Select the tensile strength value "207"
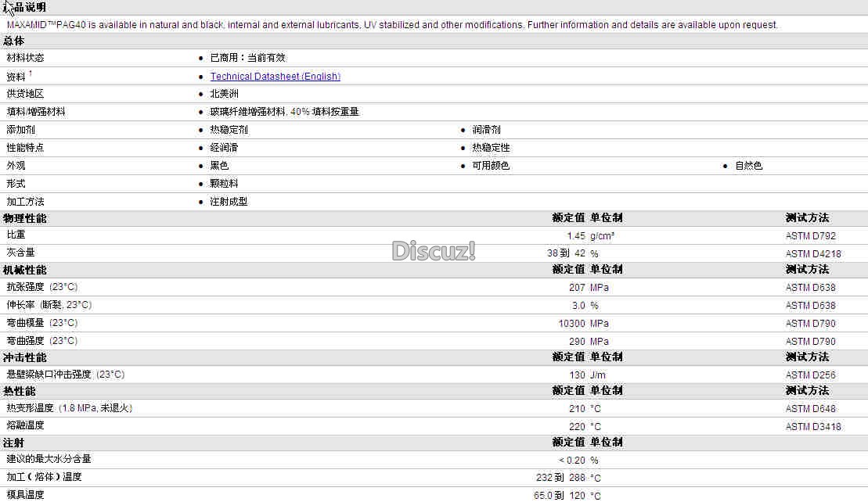868x502 pixels. pos(578,288)
